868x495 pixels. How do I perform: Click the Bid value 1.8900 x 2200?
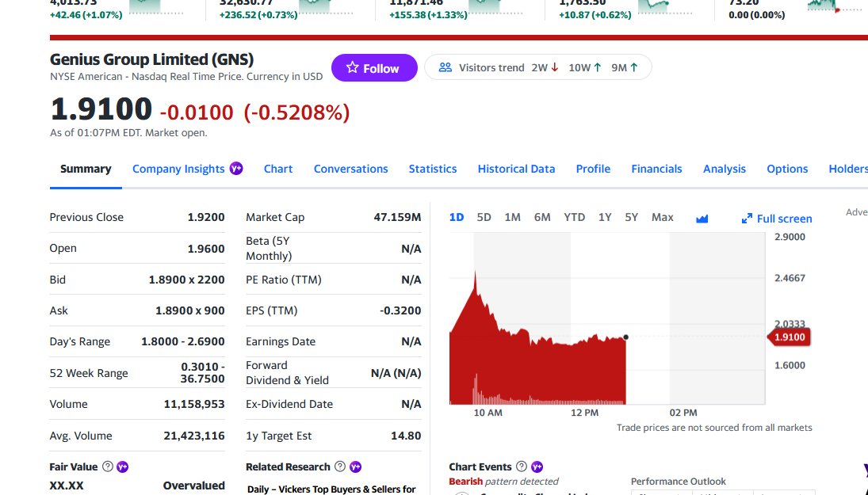186,280
